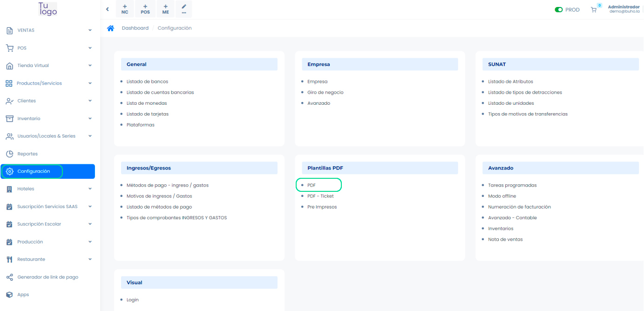
Task: Open the PDF template link
Action: (x=312, y=185)
